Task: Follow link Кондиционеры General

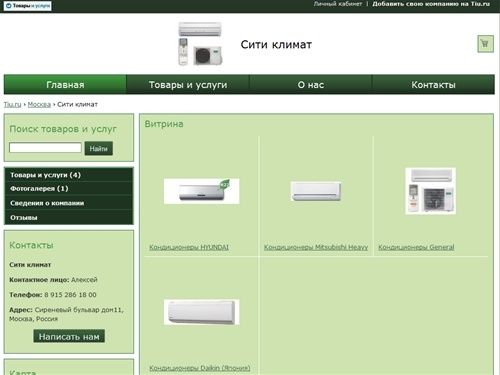Action: tap(416, 247)
